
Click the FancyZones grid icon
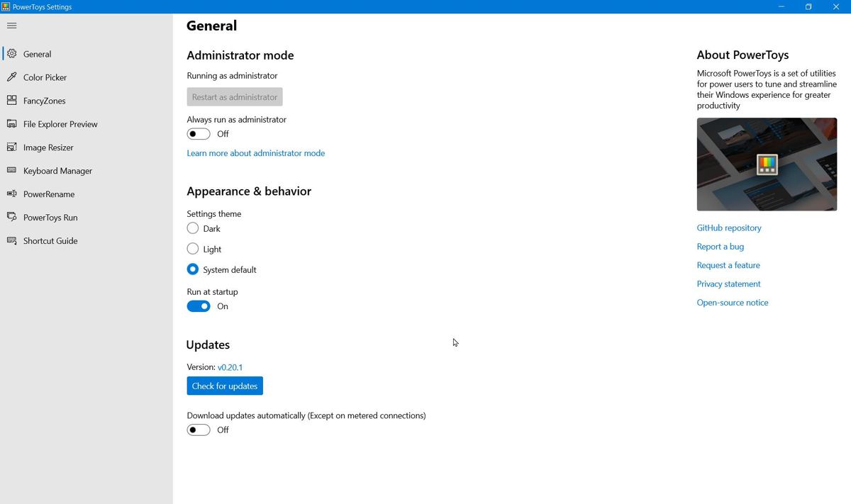point(11,101)
